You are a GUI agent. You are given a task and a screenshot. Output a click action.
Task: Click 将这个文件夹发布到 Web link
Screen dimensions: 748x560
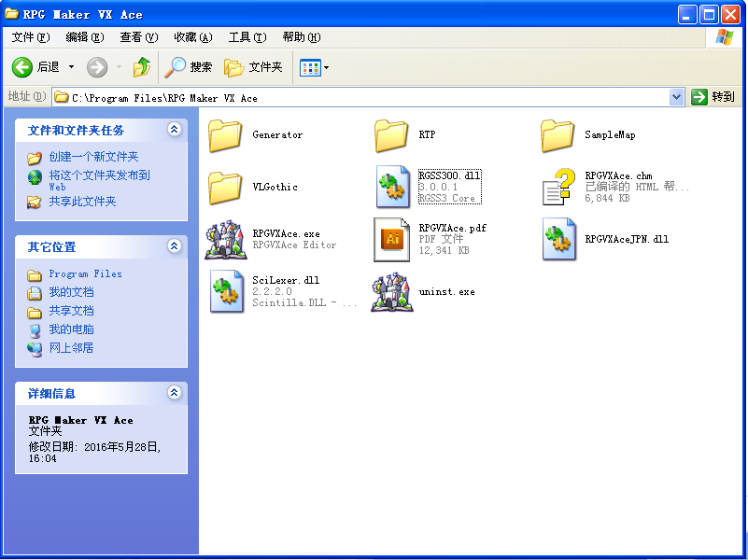click(x=99, y=180)
